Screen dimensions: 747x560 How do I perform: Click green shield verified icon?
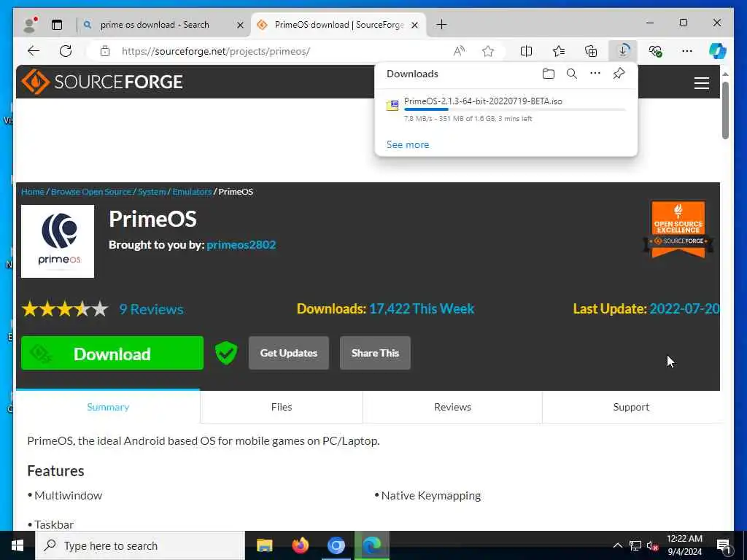(226, 353)
